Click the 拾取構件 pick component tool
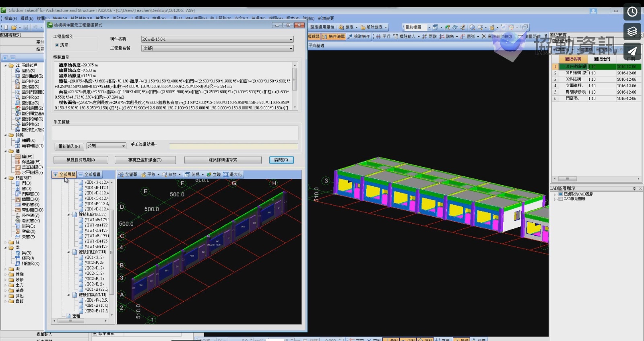Viewport: 644px width, 341px height. pyautogui.click(x=359, y=37)
